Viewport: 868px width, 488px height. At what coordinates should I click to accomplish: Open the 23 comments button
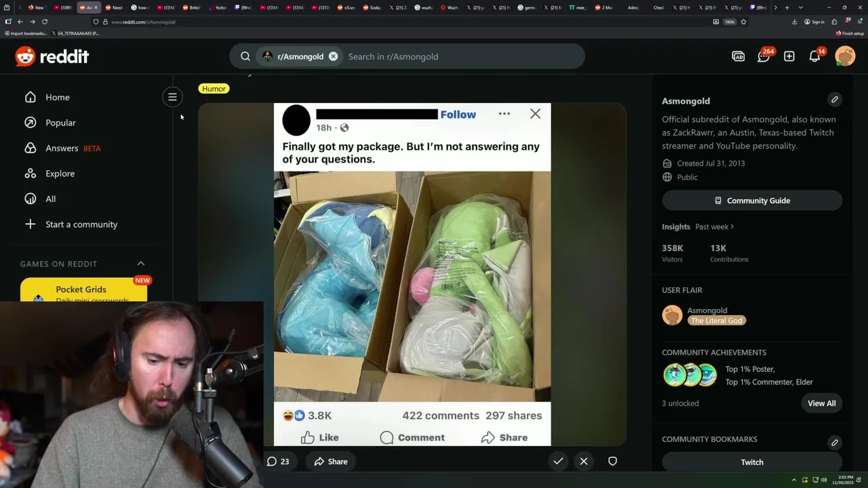pyautogui.click(x=278, y=462)
